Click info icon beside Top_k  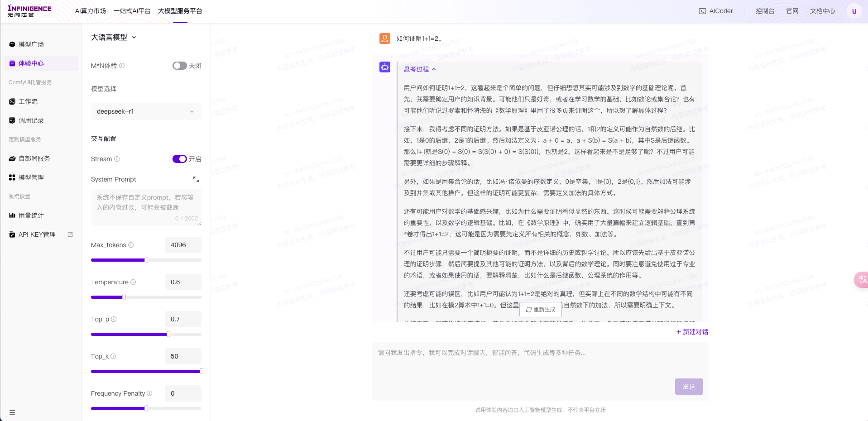(x=113, y=356)
